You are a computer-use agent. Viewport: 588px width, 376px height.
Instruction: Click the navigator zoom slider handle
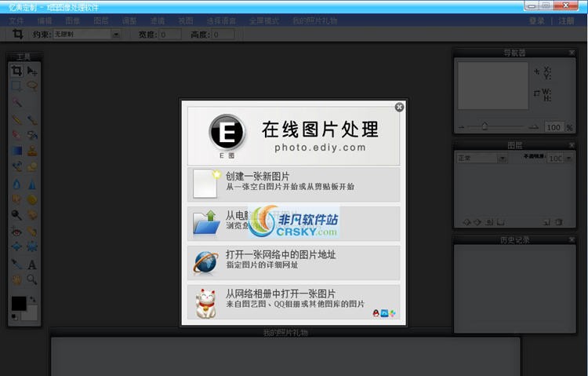[x=485, y=126]
